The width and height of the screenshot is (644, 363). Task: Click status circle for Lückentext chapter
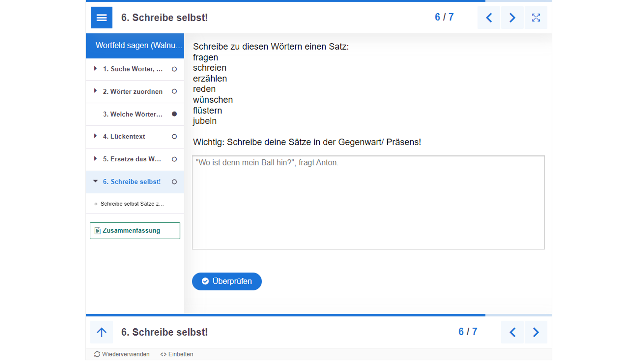click(x=174, y=137)
